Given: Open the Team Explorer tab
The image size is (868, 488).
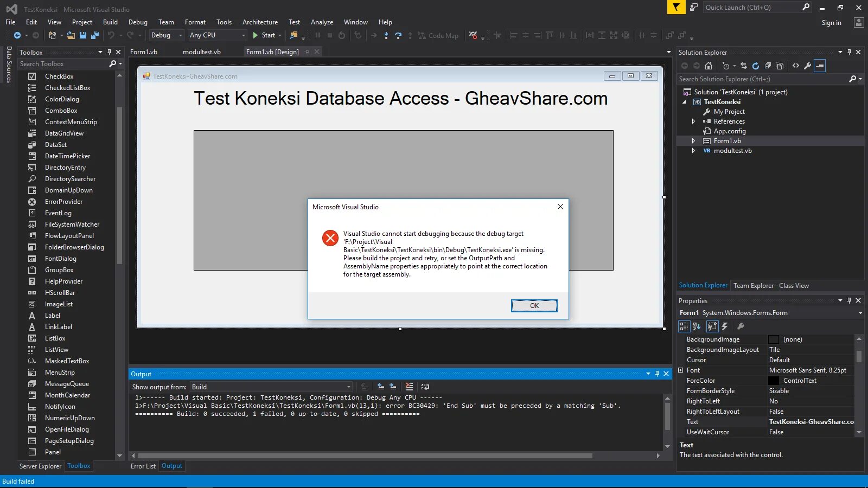Looking at the screenshot, I should (x=754, y=286).
